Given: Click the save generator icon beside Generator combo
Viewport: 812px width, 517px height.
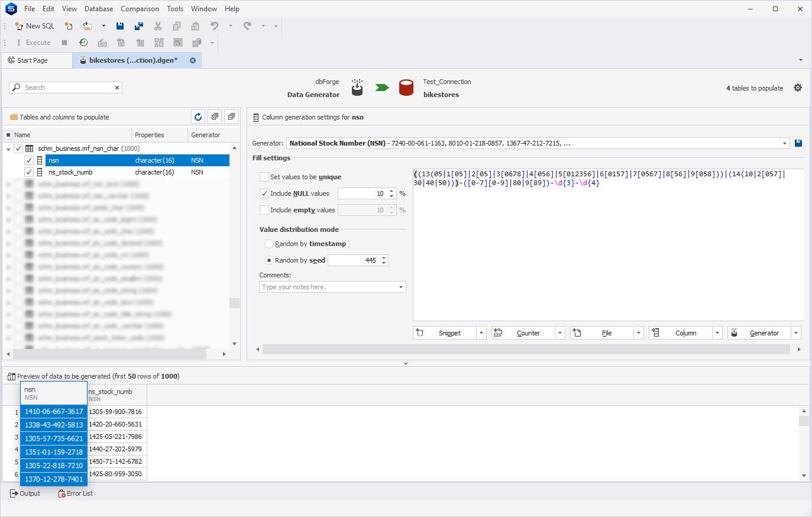Looking at the screenshot, I should [x=798, y=143].
